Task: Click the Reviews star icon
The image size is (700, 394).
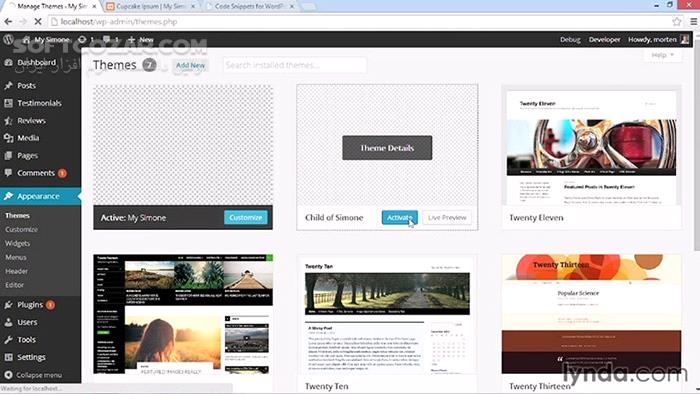Action: [x=8, y=120]
